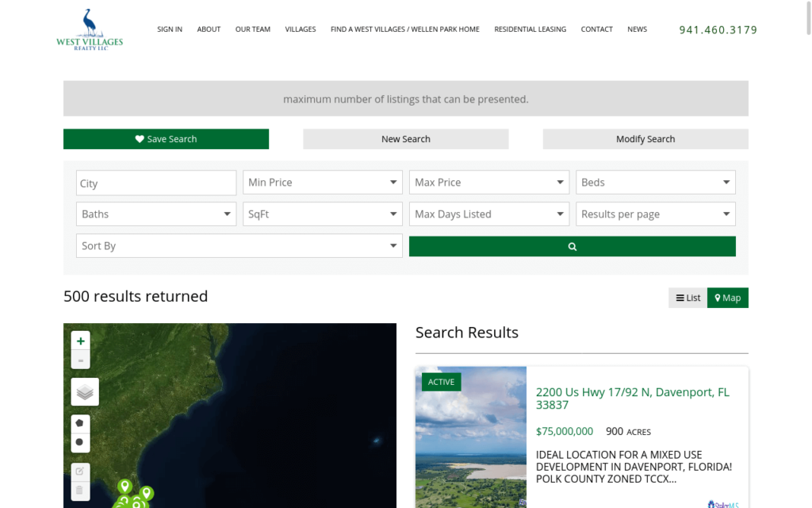Open the Sort By dropdown

(239, 246)
